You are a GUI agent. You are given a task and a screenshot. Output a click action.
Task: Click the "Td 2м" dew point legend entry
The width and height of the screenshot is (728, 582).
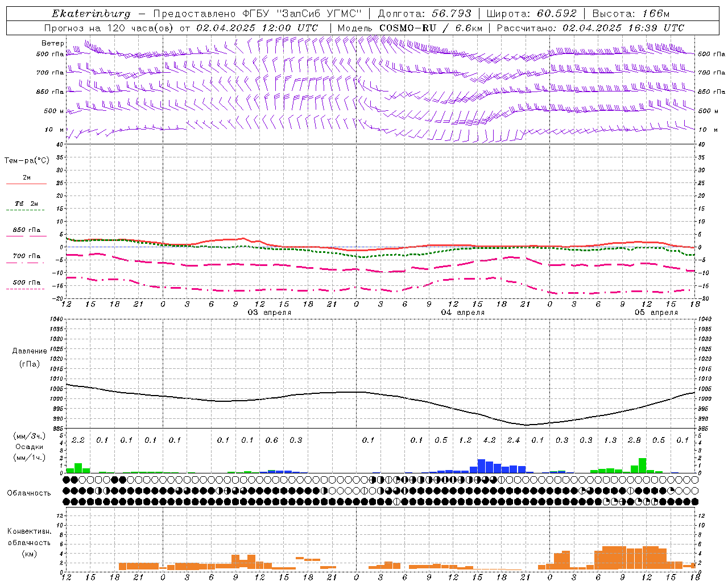click(27, 203)
